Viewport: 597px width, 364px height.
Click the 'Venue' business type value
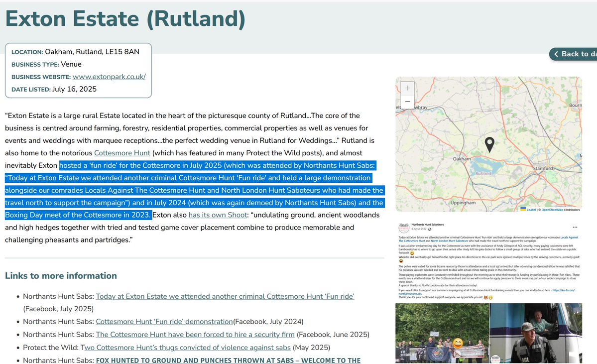(71, 64)
